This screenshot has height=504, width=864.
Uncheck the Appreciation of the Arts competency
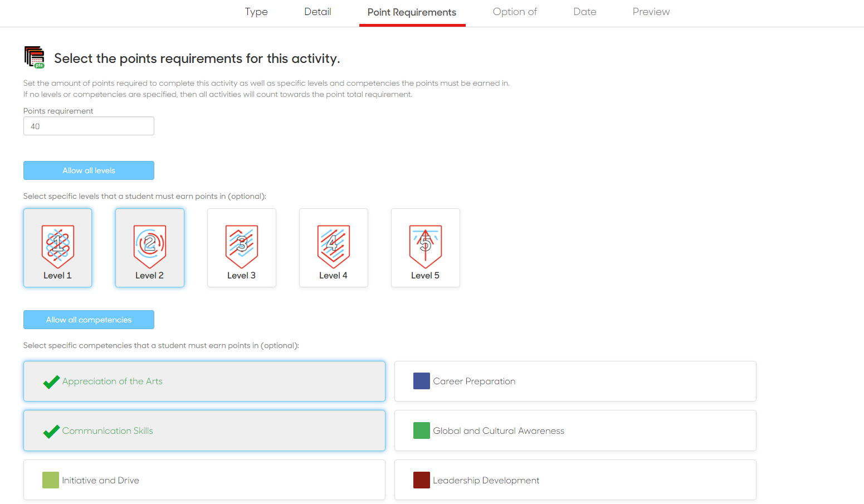point(204,381)
